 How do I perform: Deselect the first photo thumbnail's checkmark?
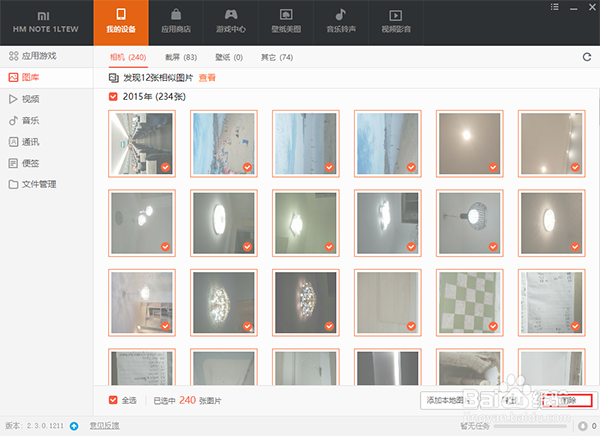coord(166,166)
